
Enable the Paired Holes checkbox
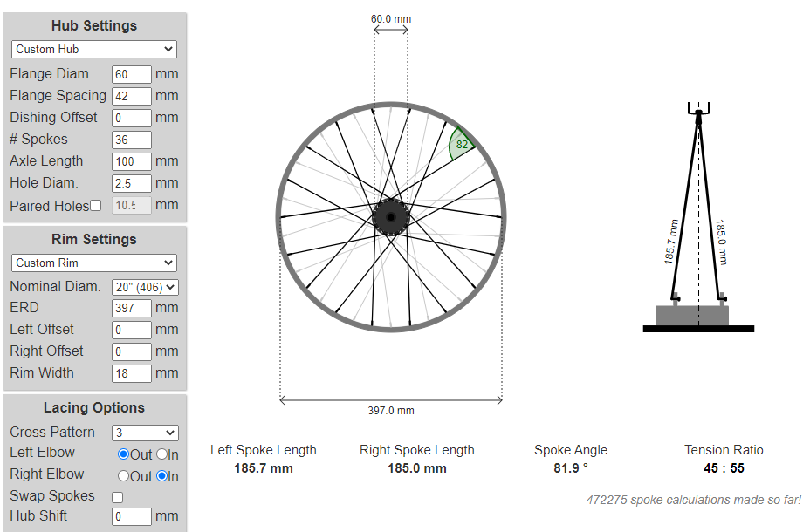pyautogui.click(x=96, y=206)
